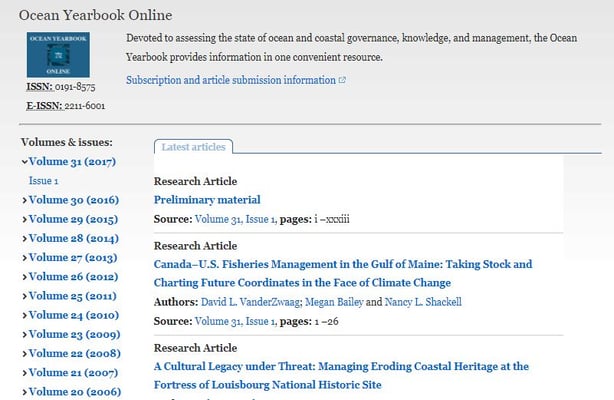Expand Volume 25 (2011) chevron

(x=24, y=296)
